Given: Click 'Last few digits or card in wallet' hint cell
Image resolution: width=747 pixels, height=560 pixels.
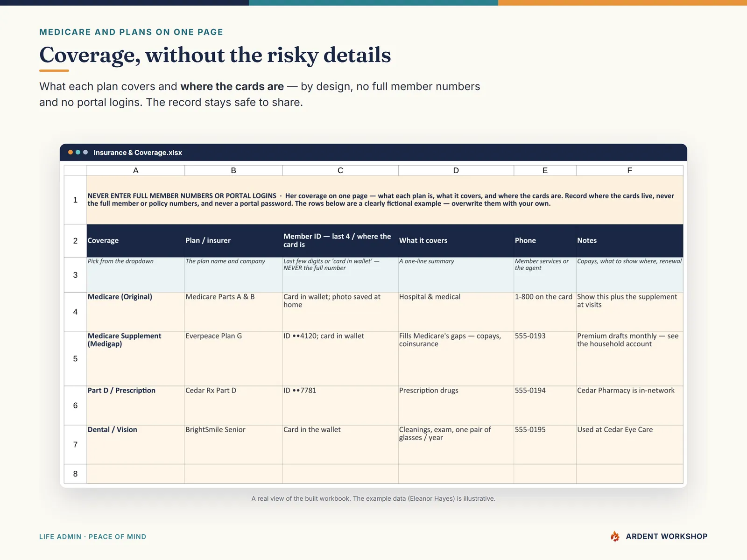Looking at the screenshot, I should pos(340,275).
